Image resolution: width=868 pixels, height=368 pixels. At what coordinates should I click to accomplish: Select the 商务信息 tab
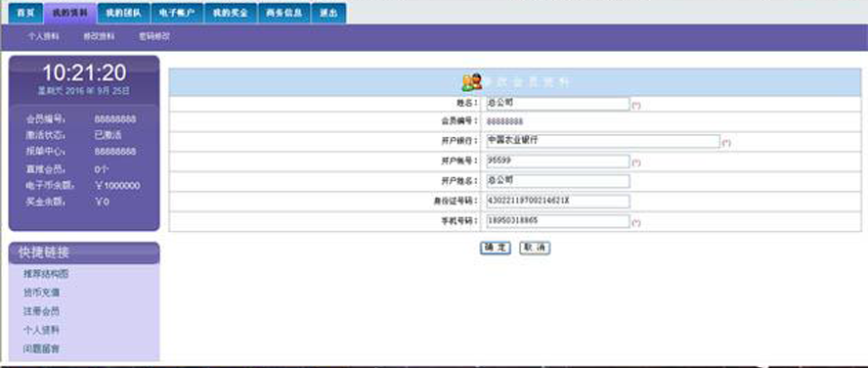click(284, 14)
